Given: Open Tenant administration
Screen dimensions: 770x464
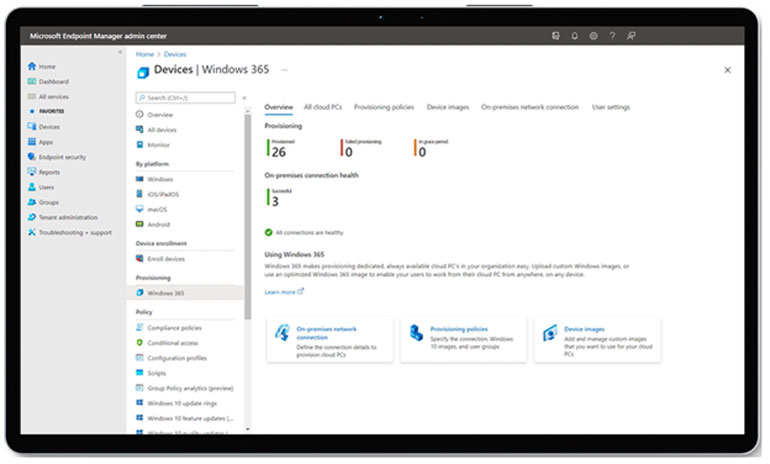Looking at the screenshot, I should pyautogui.click(x=63, y=217).
